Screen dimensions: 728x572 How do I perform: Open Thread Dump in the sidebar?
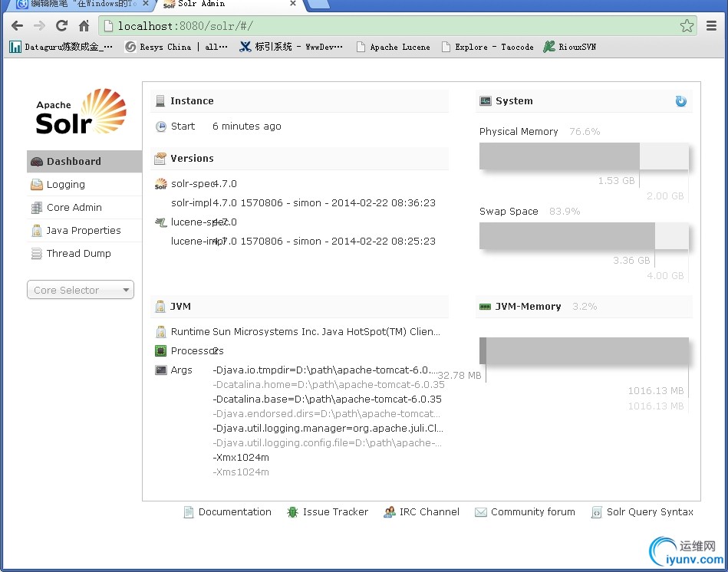pos(84,253)
